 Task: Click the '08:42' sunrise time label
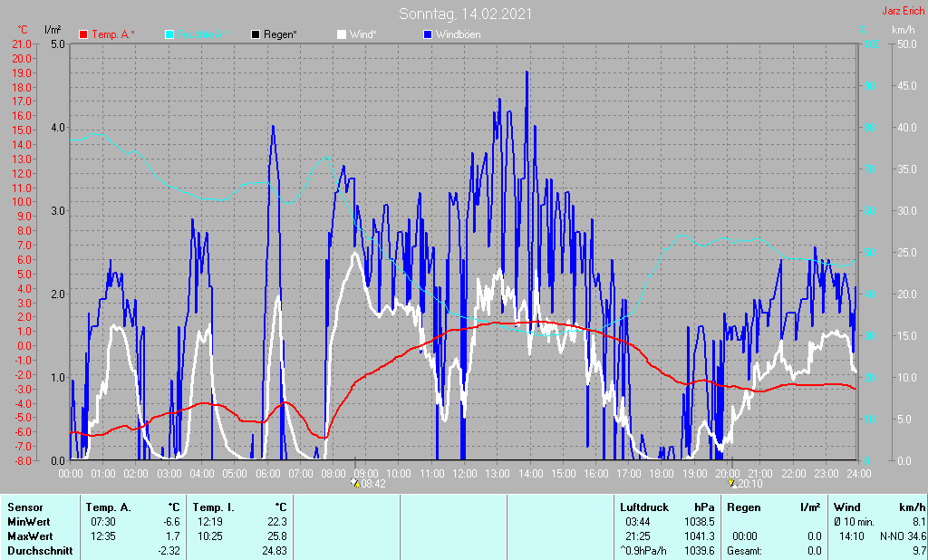(373, 484)
